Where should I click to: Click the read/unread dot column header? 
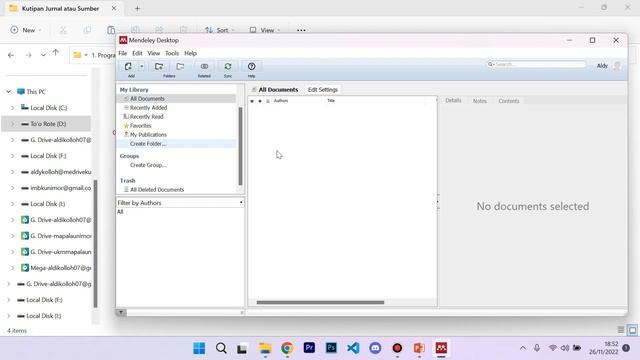coord(260,101)
